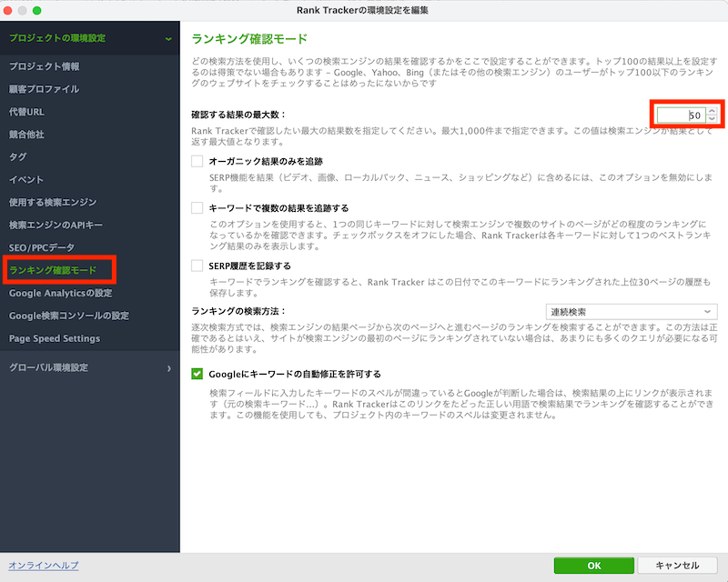Click the ランキングの検索方法 label
728x582 pixels.
click(x=238, y=311)
